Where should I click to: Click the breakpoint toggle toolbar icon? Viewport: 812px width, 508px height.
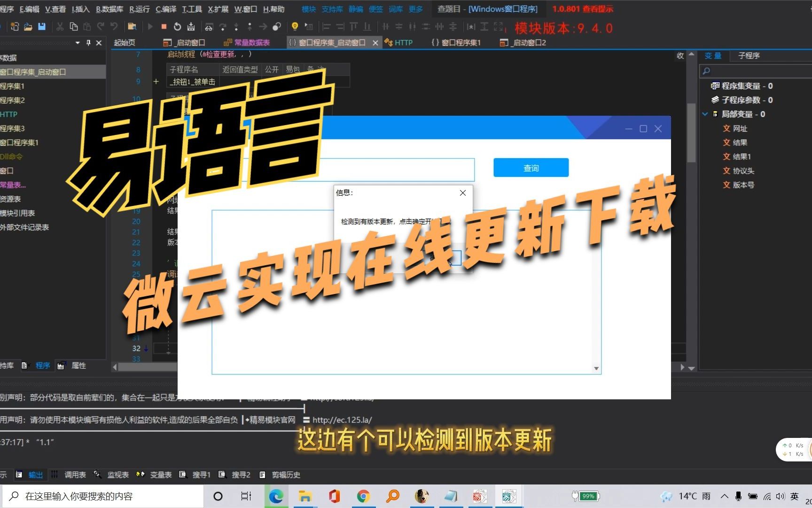point(277,27)
